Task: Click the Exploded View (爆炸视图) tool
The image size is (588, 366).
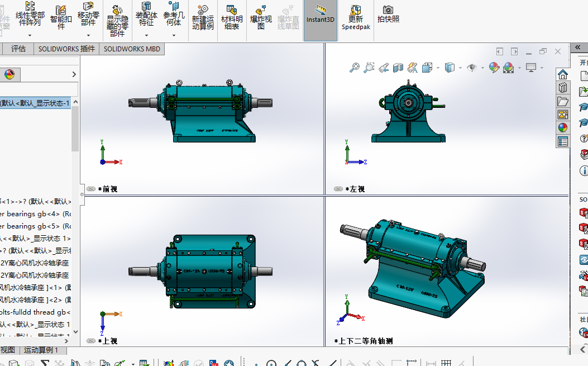Action: click(x=261, y=17)
